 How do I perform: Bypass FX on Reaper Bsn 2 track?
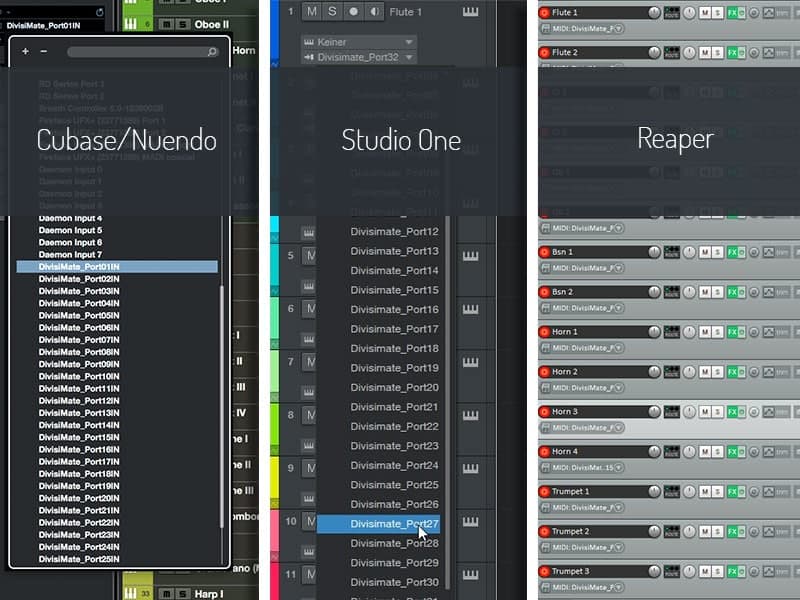pyautogui.click(x=741, y=292)
